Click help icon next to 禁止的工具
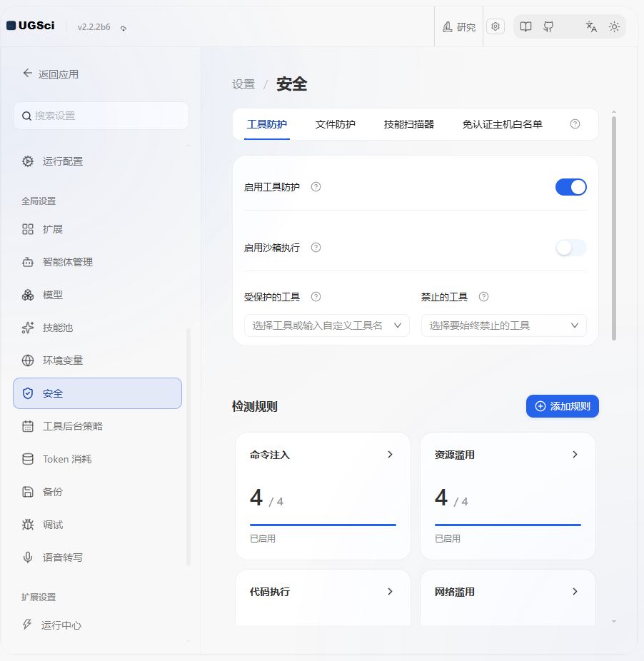This screenshot has width=644, height=661. (x=484, y=297)
